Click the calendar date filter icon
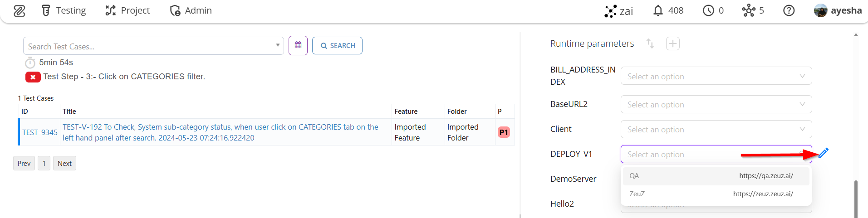 point(298,45)
